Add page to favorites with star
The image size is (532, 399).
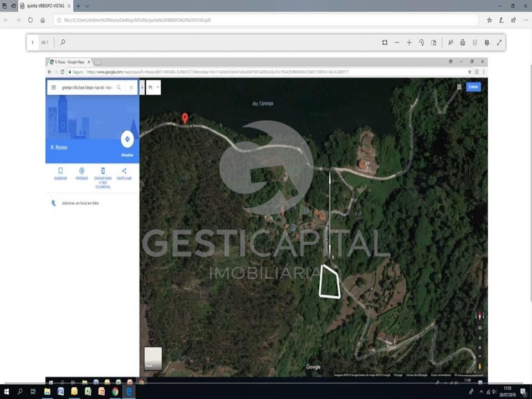point(489,20)
